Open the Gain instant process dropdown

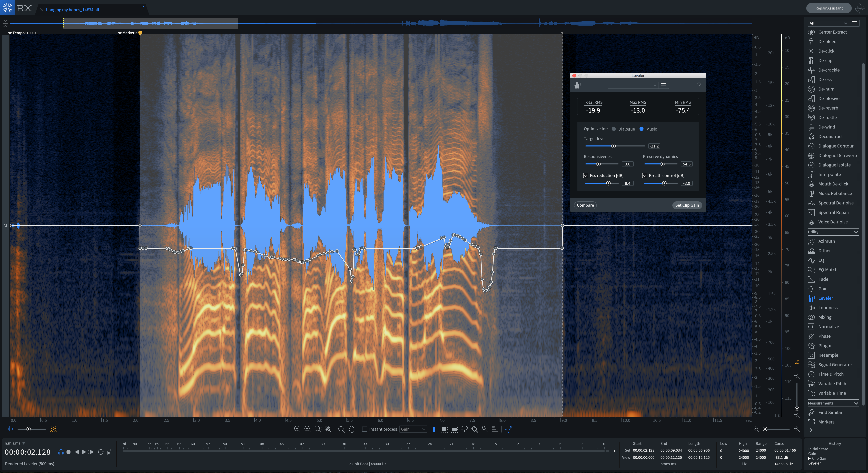(x=413, y=429)
